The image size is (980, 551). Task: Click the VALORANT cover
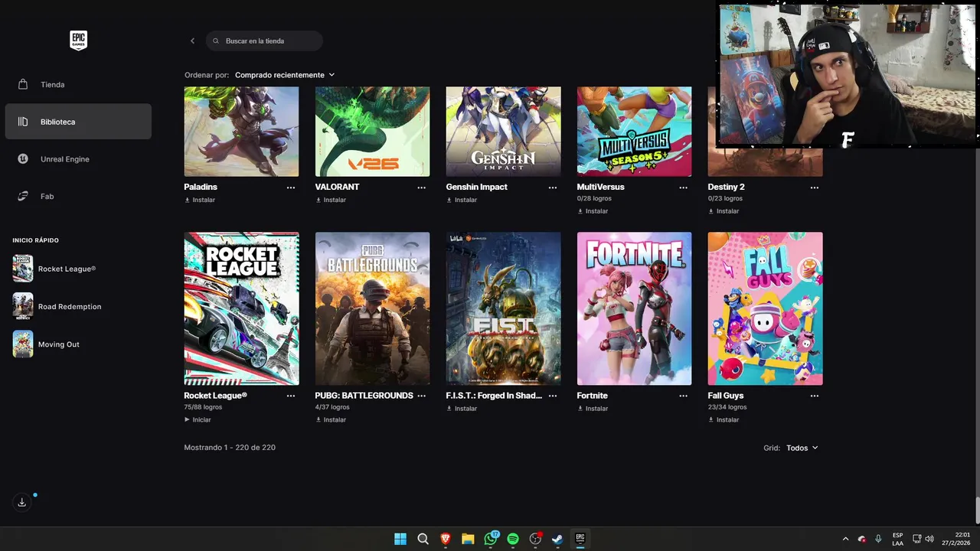tap(372, 132)
